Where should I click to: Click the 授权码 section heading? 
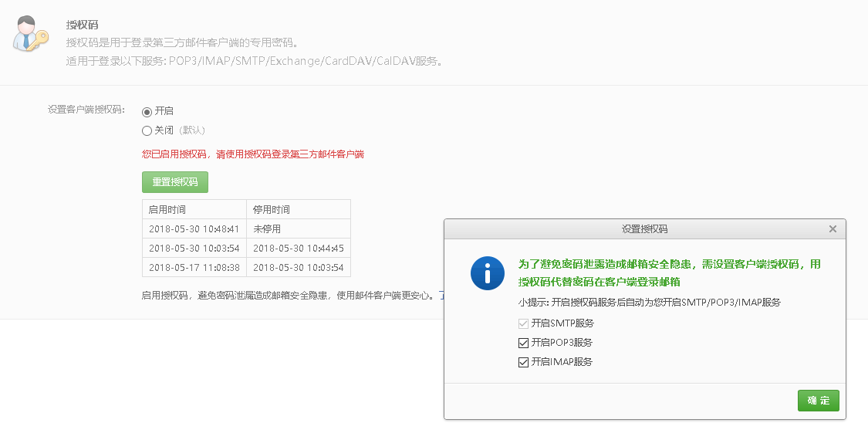(x=82, y=25)
